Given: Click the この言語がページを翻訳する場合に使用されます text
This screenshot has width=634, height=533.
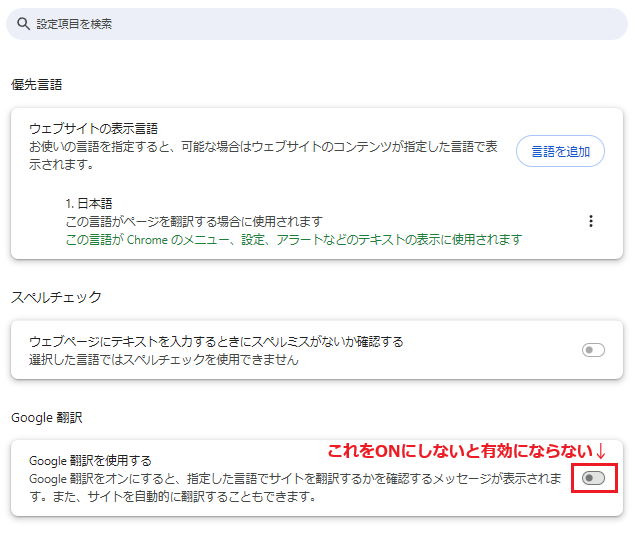Looking at the screenshot, I should (194, 222).
